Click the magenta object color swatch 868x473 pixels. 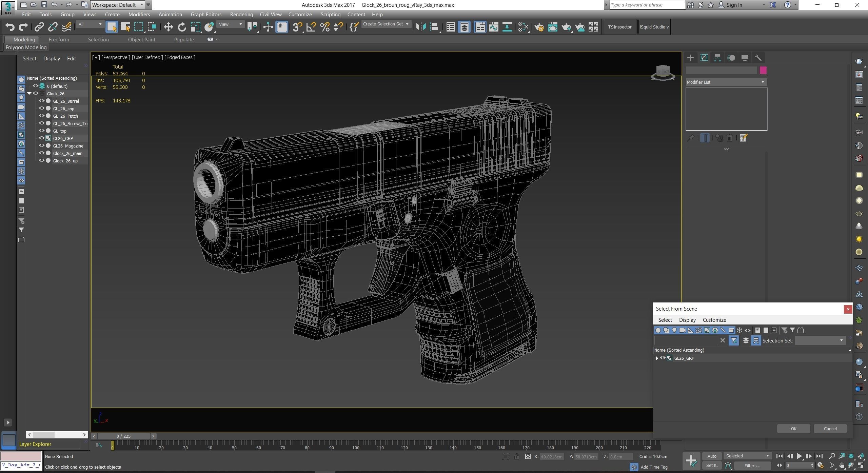click(763, 70)
